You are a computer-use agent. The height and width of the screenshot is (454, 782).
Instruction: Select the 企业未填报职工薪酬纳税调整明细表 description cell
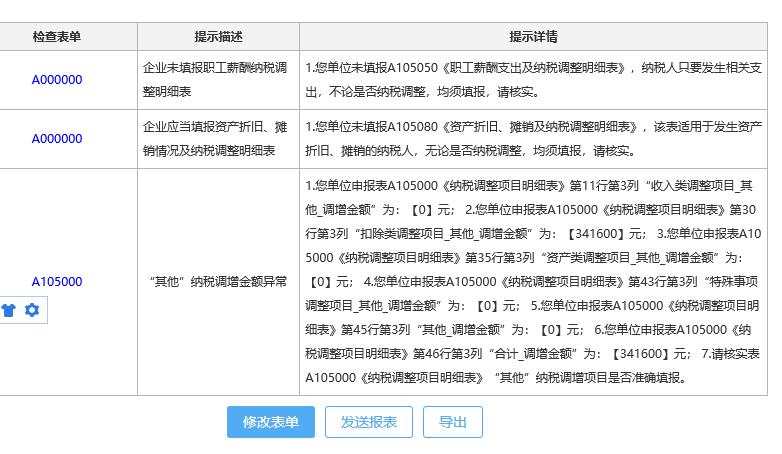click(x=217, y=80)
